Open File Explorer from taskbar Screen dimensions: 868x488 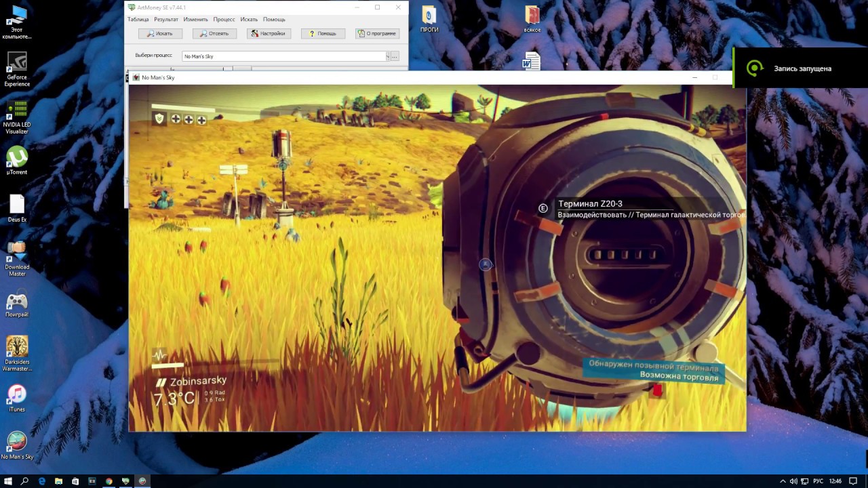pos(58,481)
